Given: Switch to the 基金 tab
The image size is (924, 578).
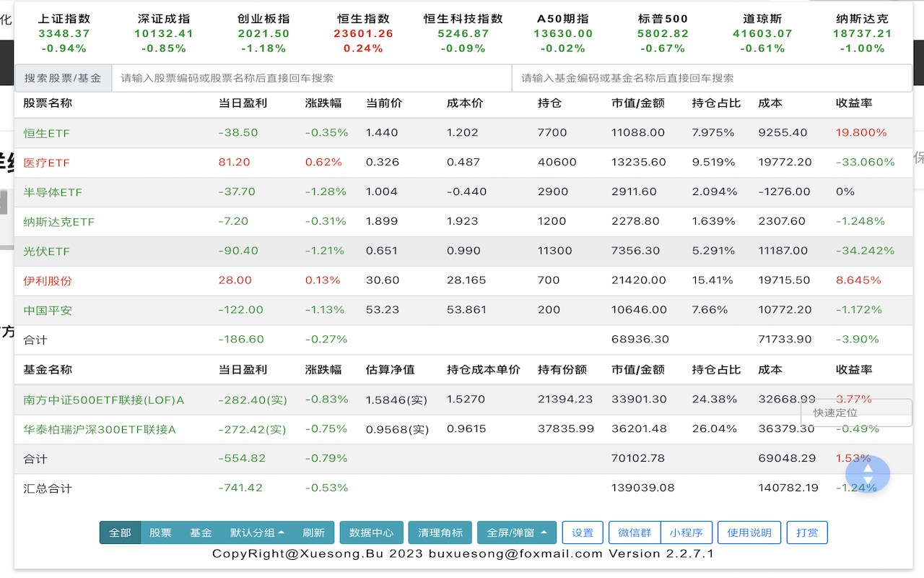Looking at the screenshot, I should 201,532.
